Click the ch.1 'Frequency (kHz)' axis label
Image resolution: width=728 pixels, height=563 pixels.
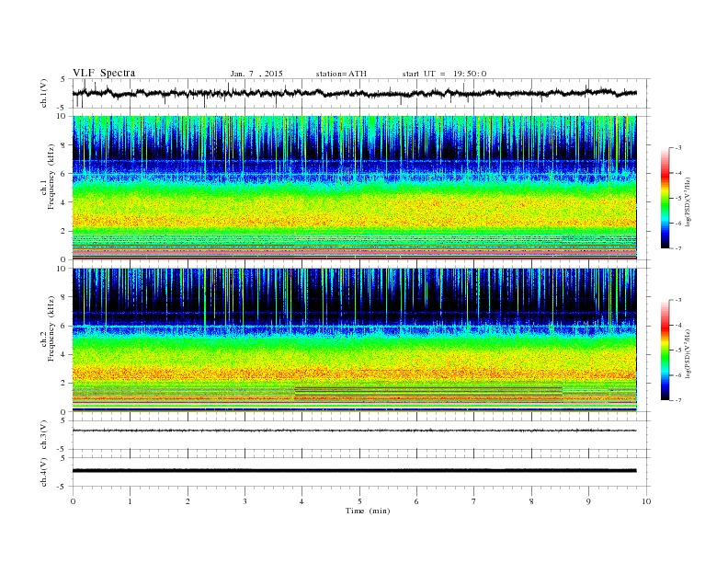(51, 177)
